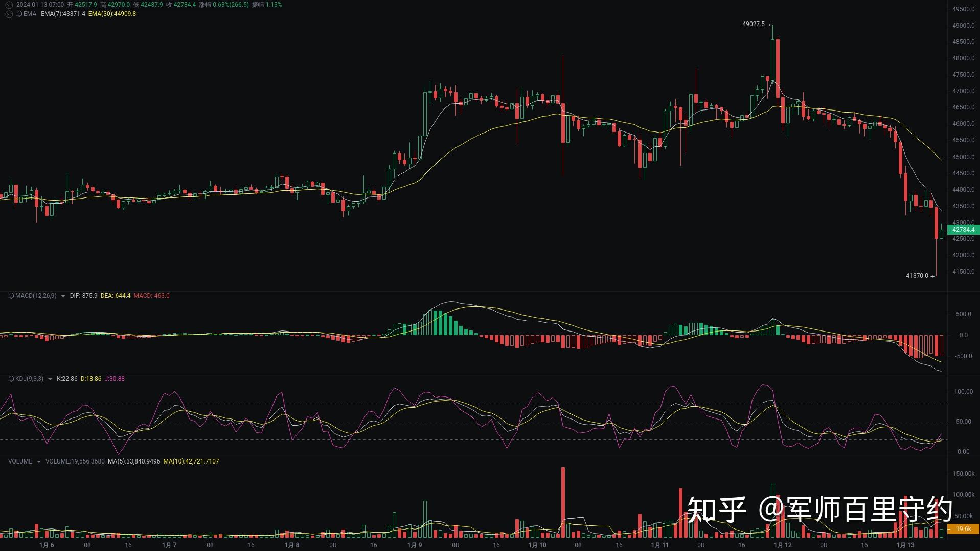This screenshot has width=980, height=551.
Task: Click the 1月 10 date label
Action: (x=537, y=545)
